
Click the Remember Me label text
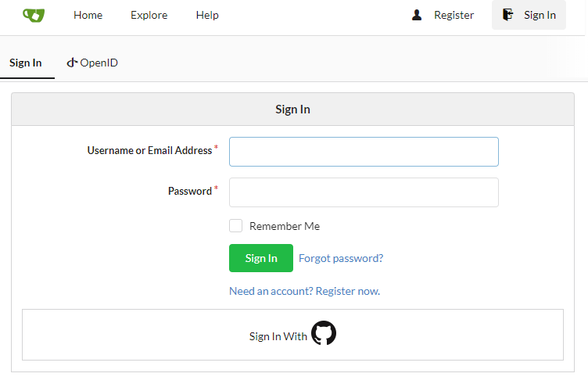click(285, 226)
